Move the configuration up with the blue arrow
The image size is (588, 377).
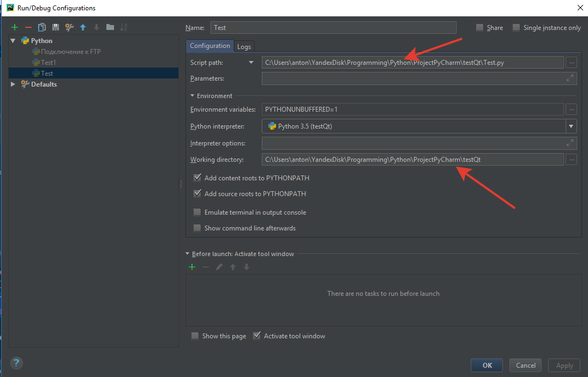pos(83,27)
